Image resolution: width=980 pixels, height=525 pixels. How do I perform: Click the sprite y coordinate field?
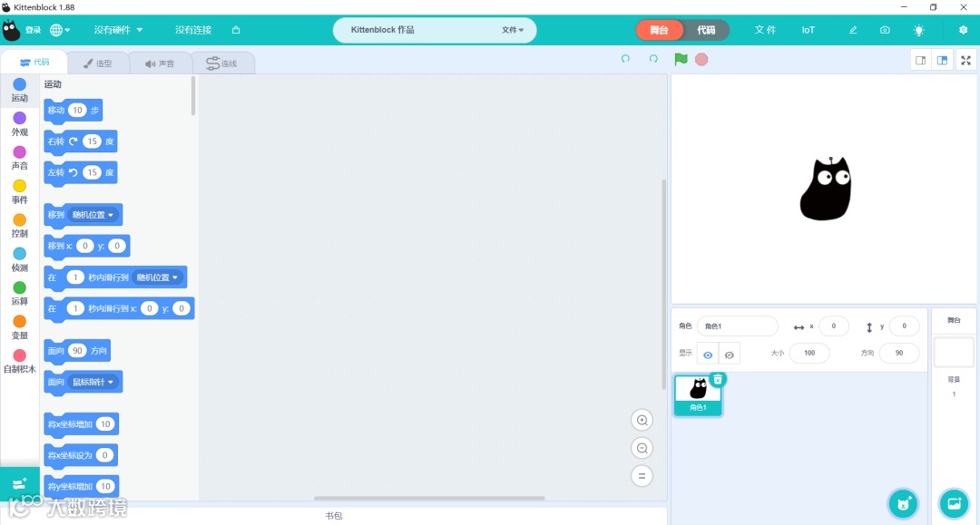click(x=904, y=326)
